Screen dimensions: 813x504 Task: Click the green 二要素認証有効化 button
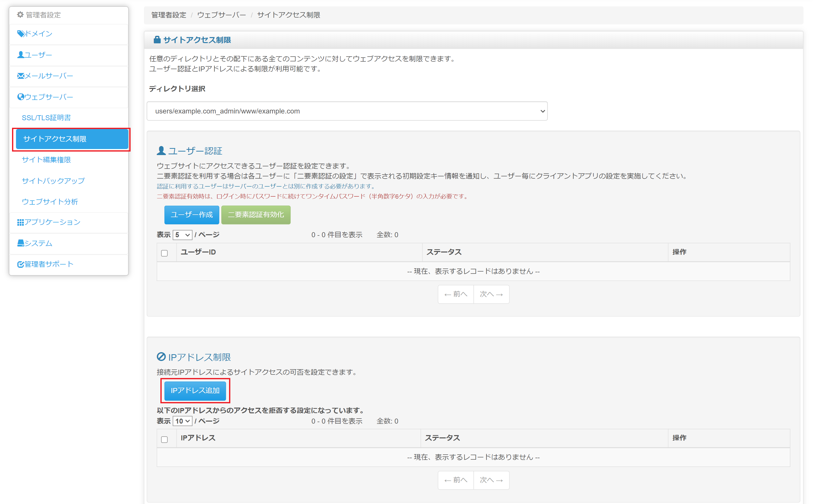point(255,215)
